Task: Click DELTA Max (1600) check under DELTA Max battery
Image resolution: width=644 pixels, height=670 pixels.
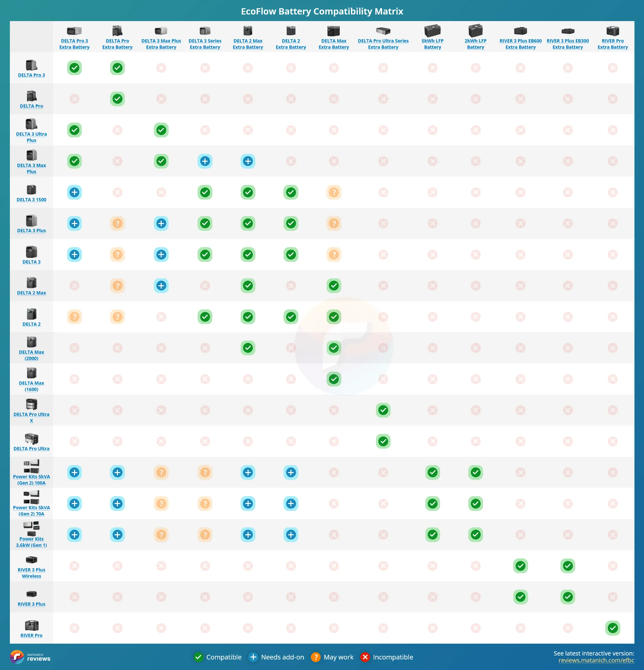Action: pos(334,379)
